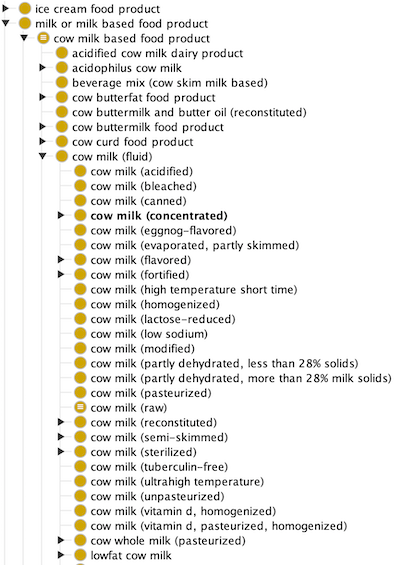Image resolution: width=400 pixels, height=565 pixels.
Task: Click the circle icon beside lowfat cow milk
Action: click(x=80, y=555)
